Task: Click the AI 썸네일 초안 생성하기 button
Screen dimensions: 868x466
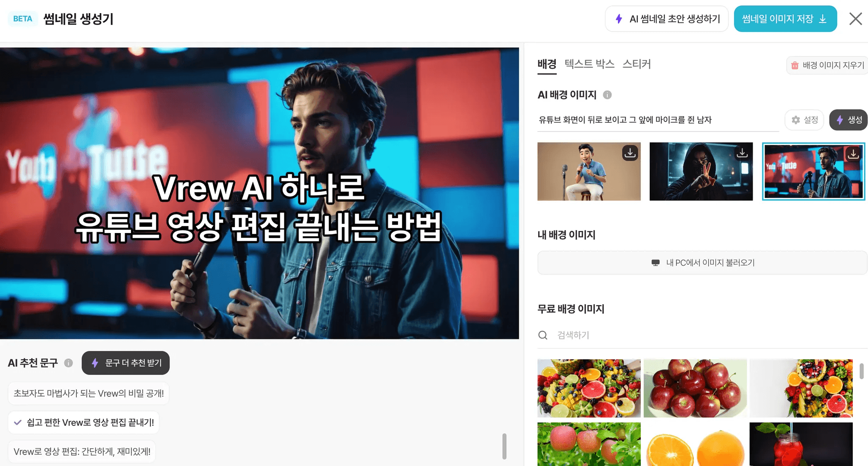Action: 666,19
